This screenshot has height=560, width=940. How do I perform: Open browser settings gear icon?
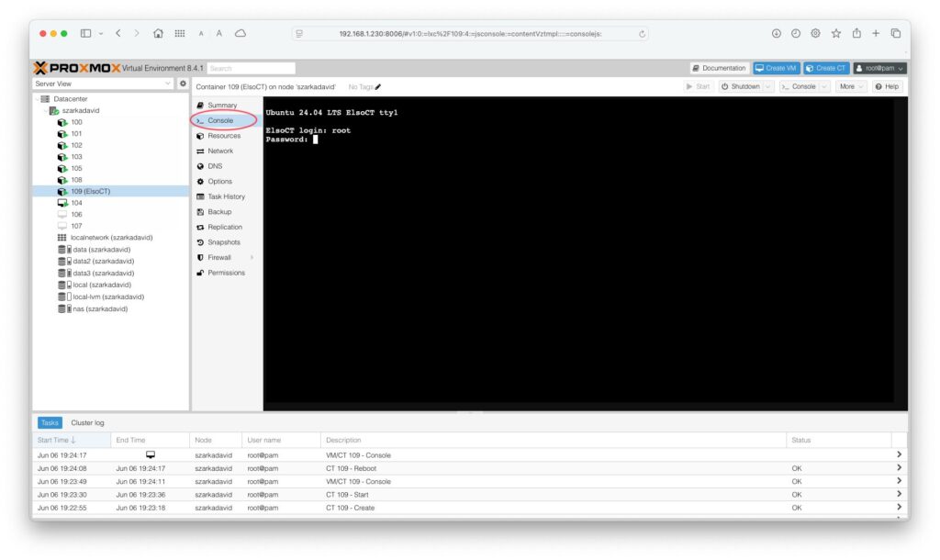click(816, 34)
